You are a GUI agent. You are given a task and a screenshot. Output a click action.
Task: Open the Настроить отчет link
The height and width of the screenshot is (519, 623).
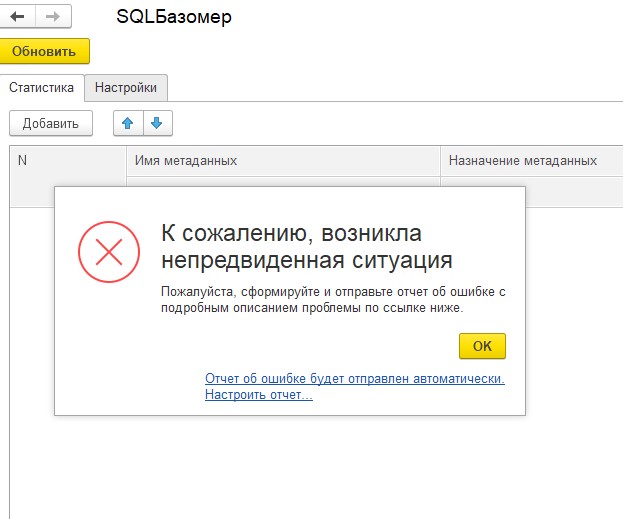pos(259,395)
